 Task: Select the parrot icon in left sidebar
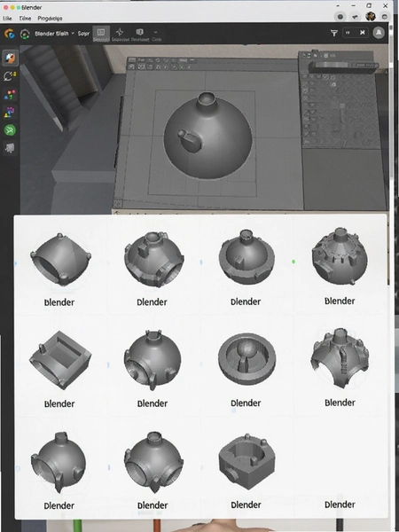tap(10, 58)
